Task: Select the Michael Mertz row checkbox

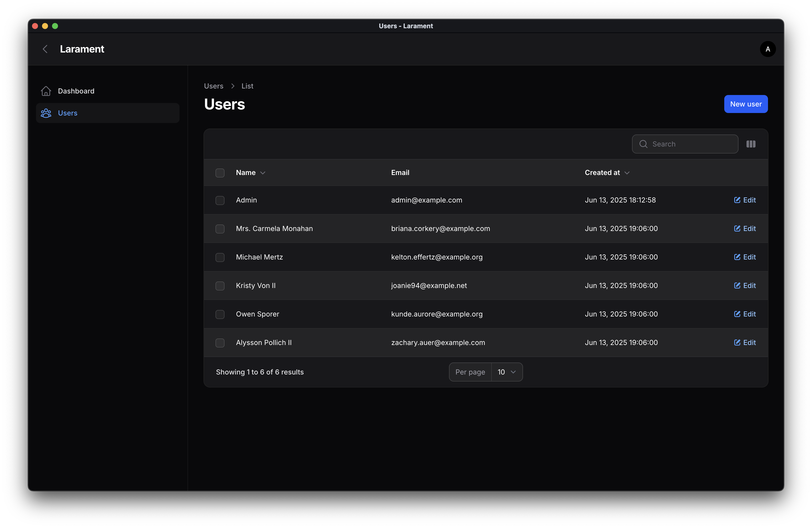Action: [220, 257]
